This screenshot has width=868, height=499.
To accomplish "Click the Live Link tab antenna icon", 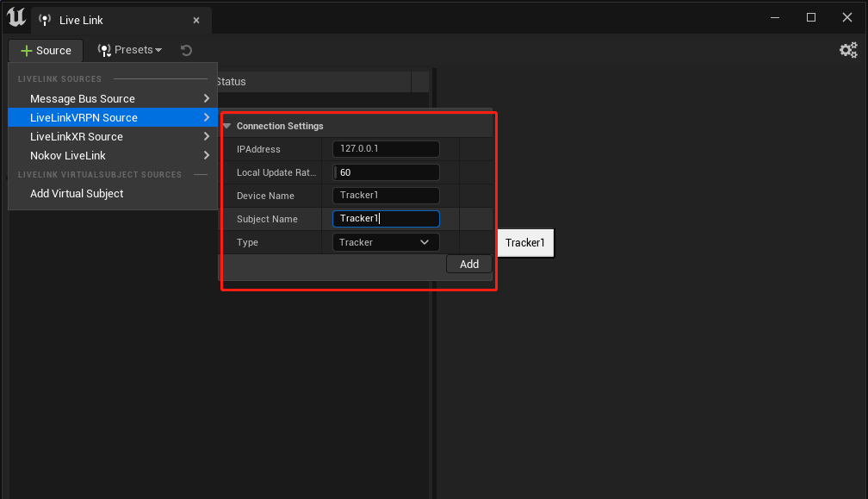I will click(45, 20).
